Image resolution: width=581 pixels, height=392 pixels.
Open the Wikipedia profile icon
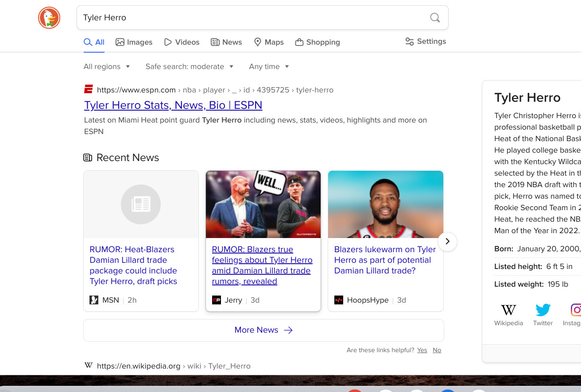pos(508,310)
